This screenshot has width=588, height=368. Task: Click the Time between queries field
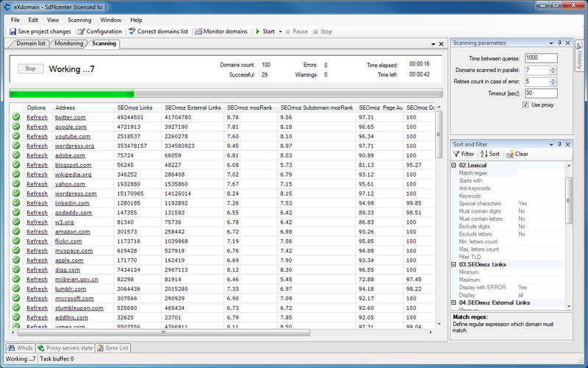(540, 57)
